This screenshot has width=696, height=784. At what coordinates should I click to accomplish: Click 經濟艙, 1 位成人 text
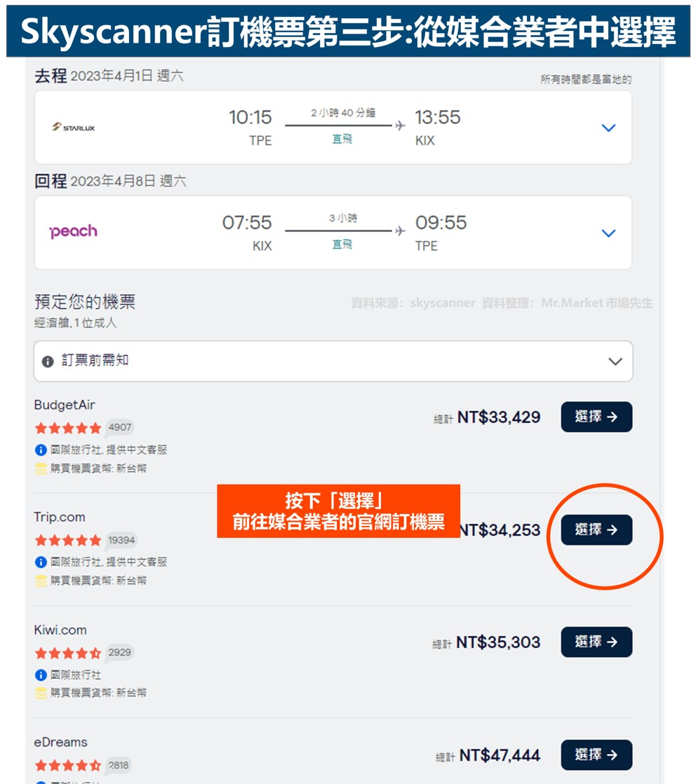click(75, 323)
